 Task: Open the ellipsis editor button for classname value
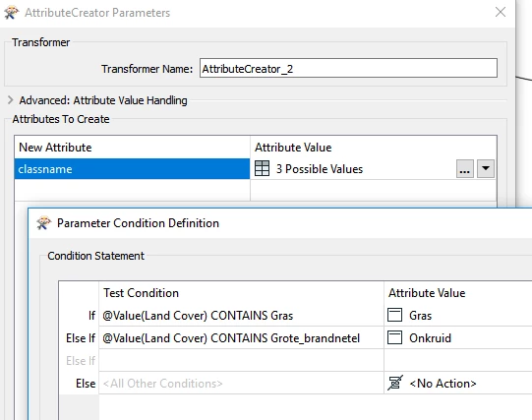(464, 168)
